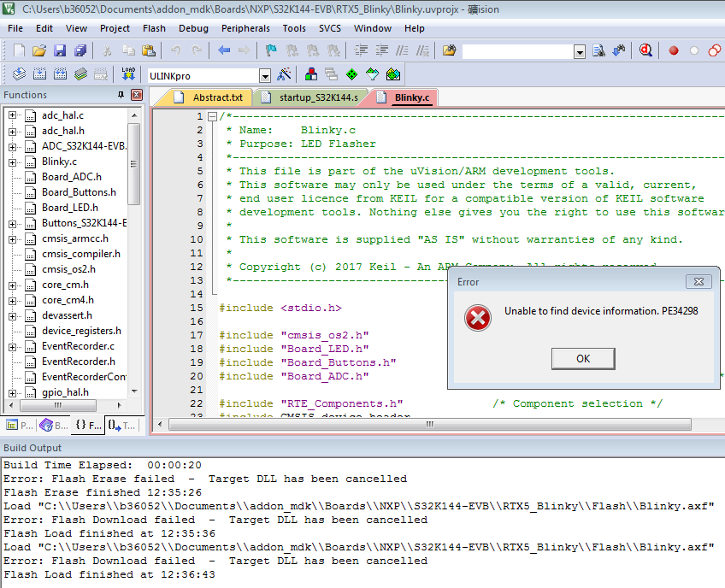Image resolution: width=725 pixels, height=588 pixels.
Task: Expand Buttons_S32K144-E tree node
Action: point(13,224)
